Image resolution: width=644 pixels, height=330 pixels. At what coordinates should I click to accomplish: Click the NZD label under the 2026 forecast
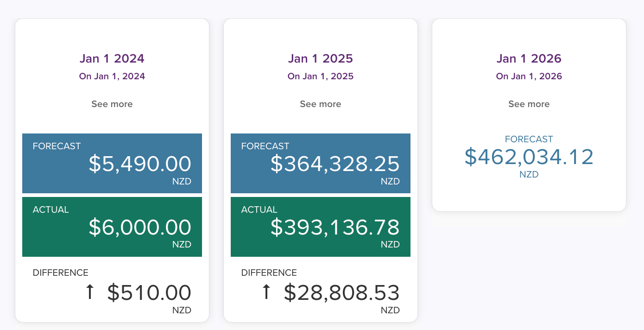[529, 175]
